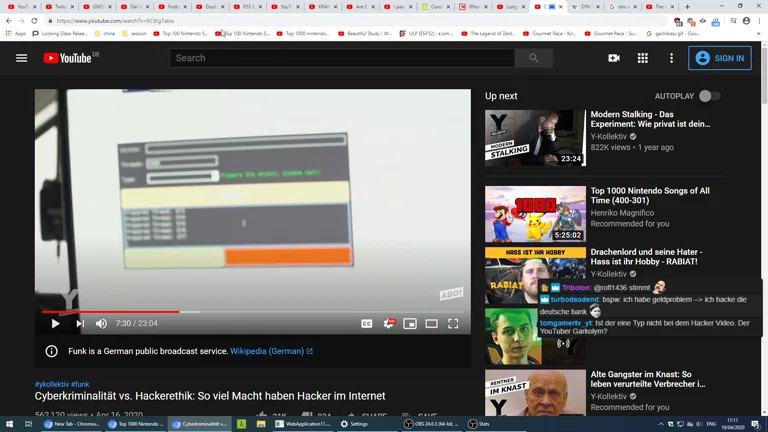Skip to next video
The height and width of the screenshot is (432, 768).
tap(79, 324)
